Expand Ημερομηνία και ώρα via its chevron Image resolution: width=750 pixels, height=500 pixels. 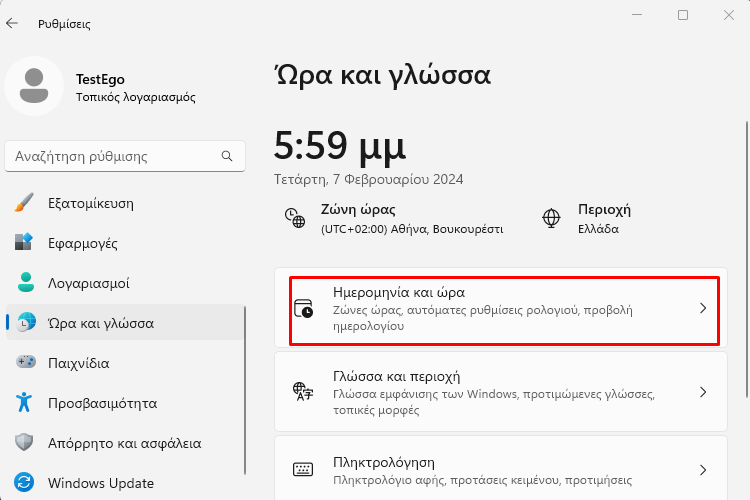[703, 309]
